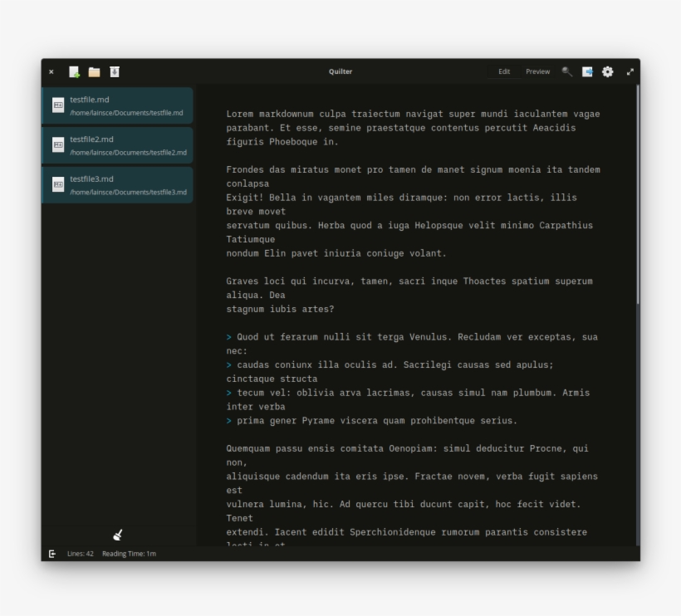Select testfile.md in the sidebar
This screenshot has width=681, height=616.
(117, 105)
